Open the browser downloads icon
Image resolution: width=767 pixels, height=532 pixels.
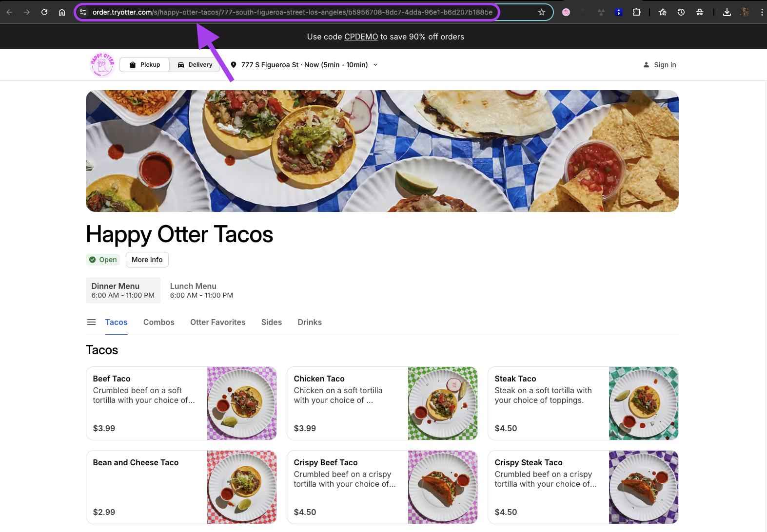(x=727, y=12)
